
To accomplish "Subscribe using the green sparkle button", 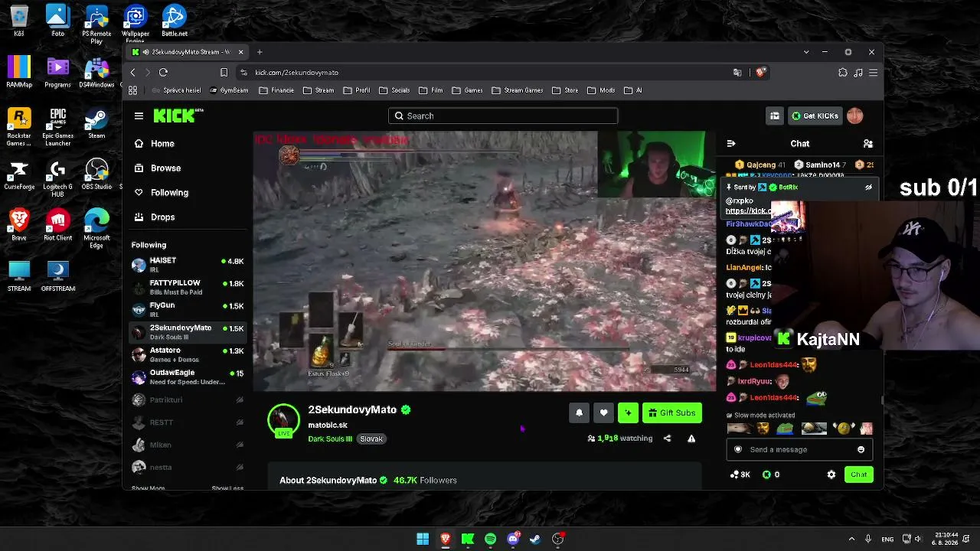I will pos(628,413).
